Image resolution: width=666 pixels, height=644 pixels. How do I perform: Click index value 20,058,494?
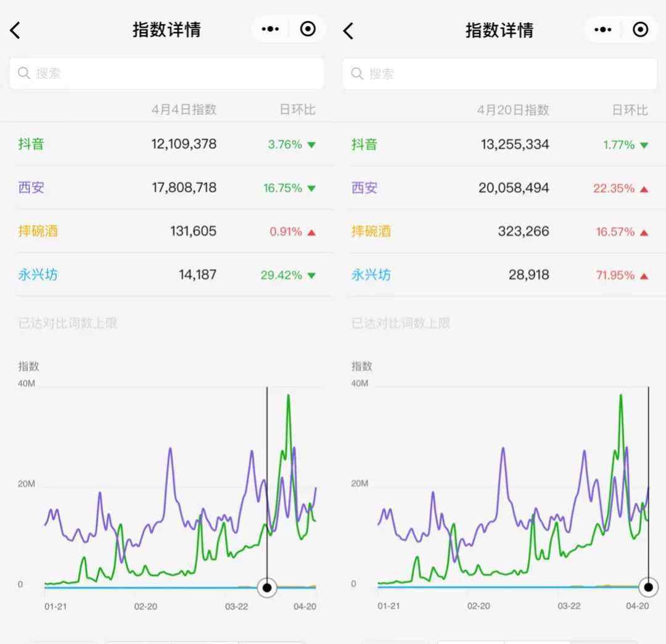[514, 188]
